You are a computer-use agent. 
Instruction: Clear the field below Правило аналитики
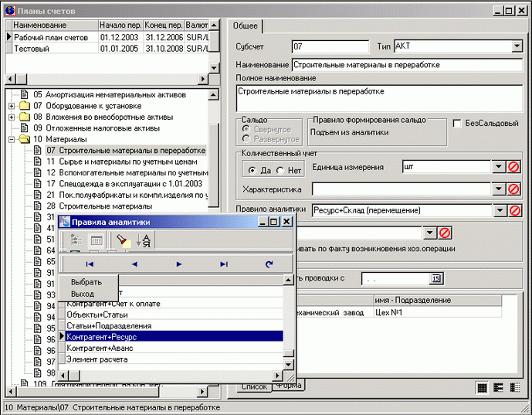(445, 233)
